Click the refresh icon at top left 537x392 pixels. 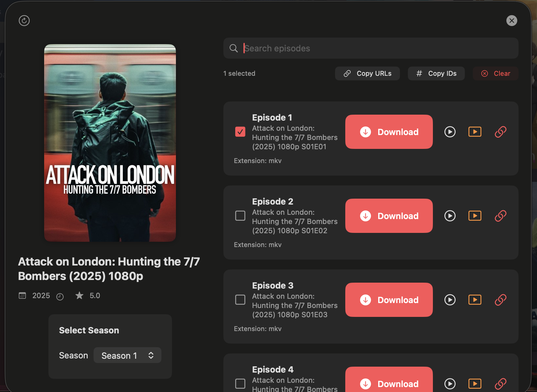click(x=24, y=20)
